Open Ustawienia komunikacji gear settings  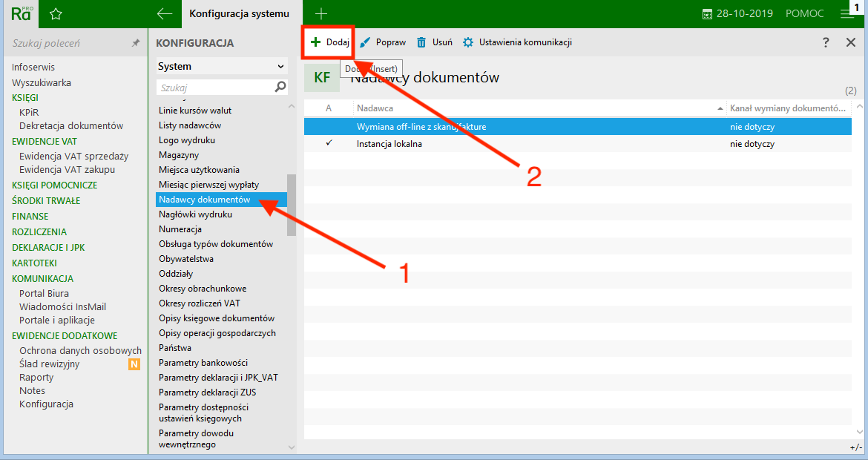517,42
